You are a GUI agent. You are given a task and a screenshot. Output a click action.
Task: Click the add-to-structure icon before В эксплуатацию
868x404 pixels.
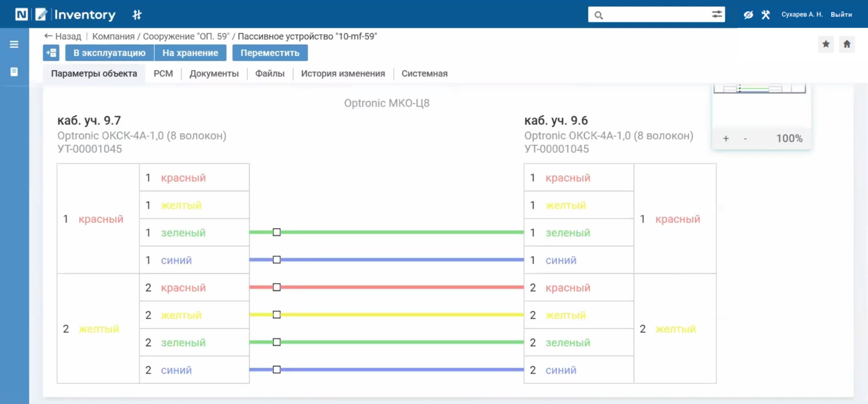(x=51, y=53)
